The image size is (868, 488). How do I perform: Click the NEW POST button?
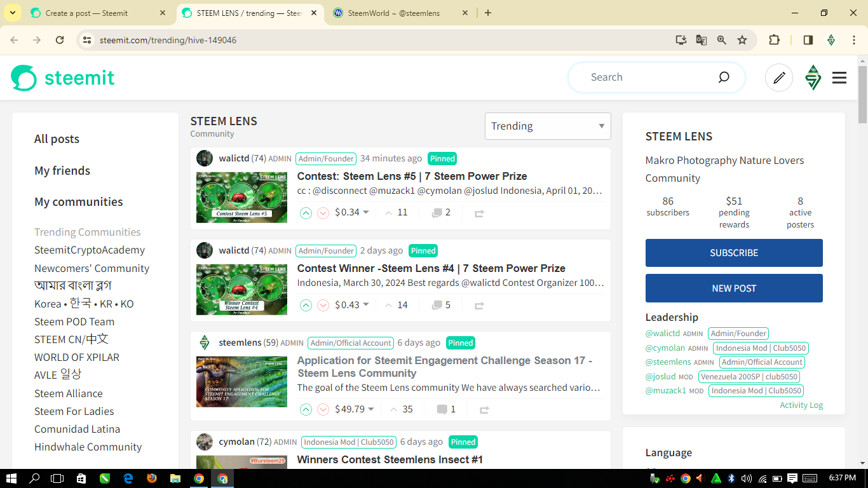coord(734,288)
